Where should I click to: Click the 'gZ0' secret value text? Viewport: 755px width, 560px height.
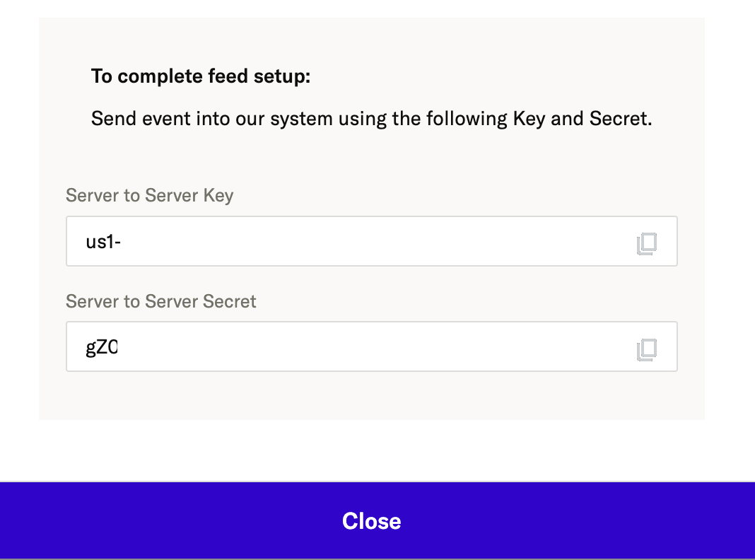click(x=102, y=347)
